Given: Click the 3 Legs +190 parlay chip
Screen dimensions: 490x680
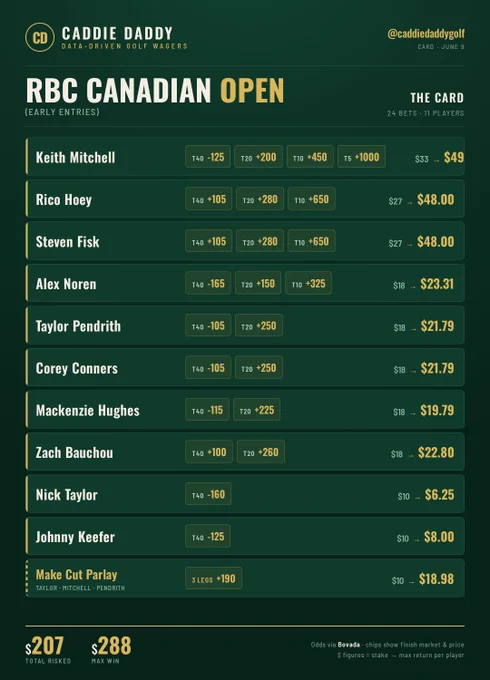Looking at the screenshot, I should coord(213,578).
